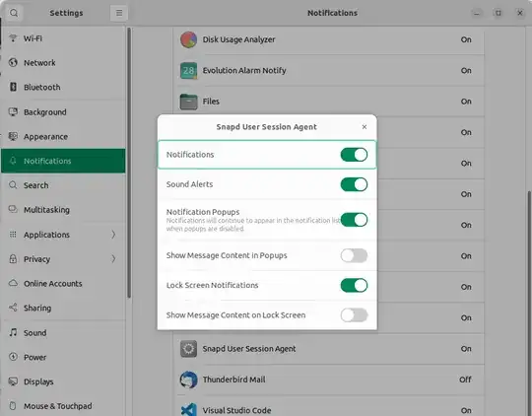Disable the Lock Screen Notifications switch

354,285
